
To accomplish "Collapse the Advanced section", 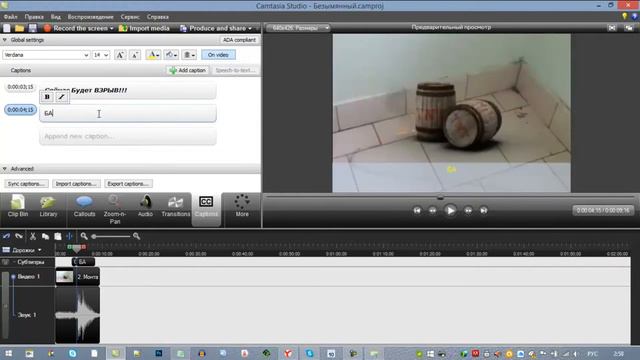I will [5, 169].
